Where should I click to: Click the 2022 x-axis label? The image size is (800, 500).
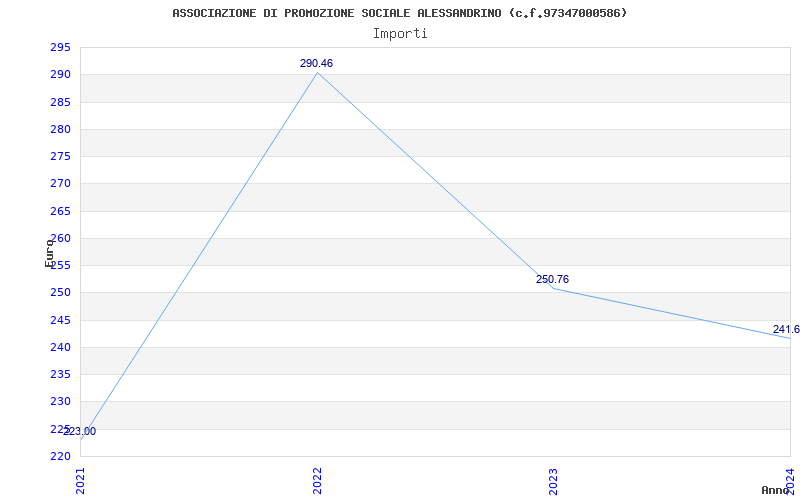317,482
